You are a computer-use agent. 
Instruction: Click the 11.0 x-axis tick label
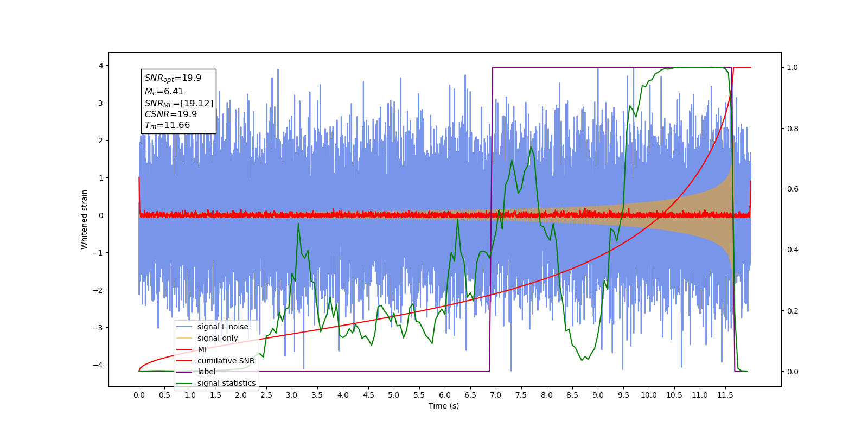(700, 395)
